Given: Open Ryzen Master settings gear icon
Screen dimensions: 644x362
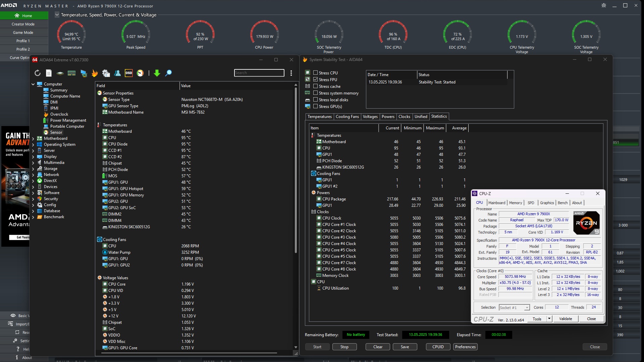Looking at the screenshot, I should click(604, 5).
